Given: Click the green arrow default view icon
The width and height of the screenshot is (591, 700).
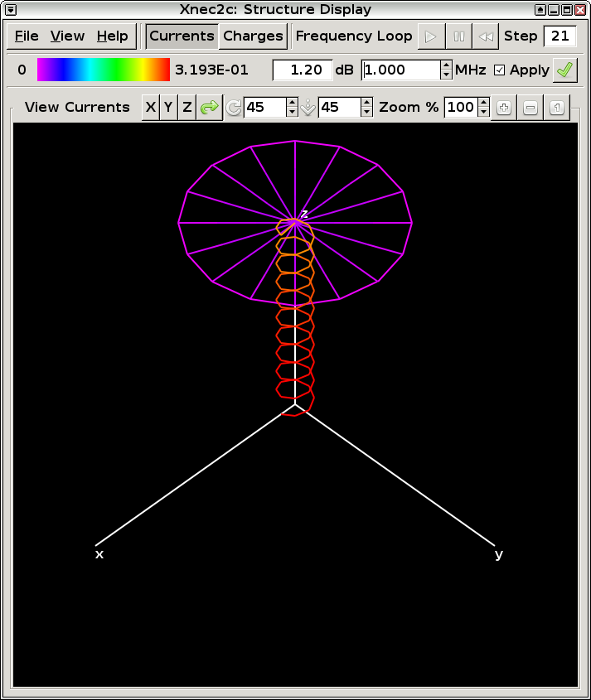Looking at the screenshot, I should click(x=209, y=107).
